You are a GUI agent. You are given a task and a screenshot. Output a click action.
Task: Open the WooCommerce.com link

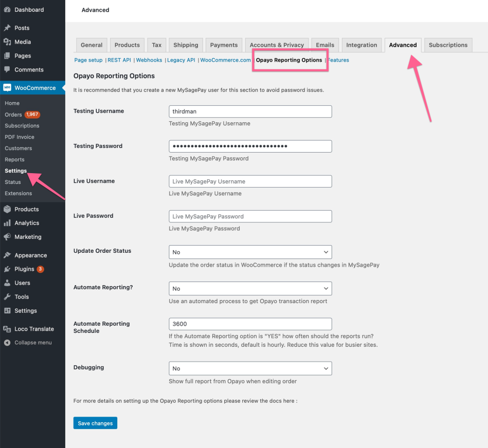point(225,60)
